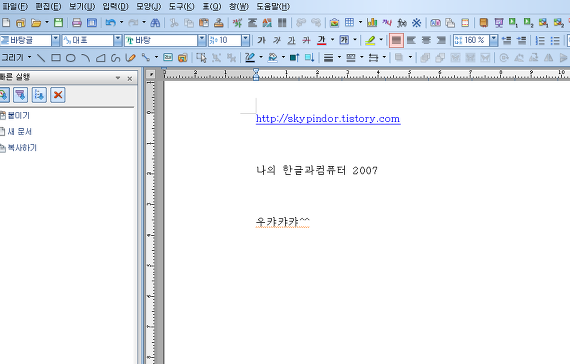This screenshot has height=364, width=570.
Task: Start presentation screen icon
Action: coord(498,23)
